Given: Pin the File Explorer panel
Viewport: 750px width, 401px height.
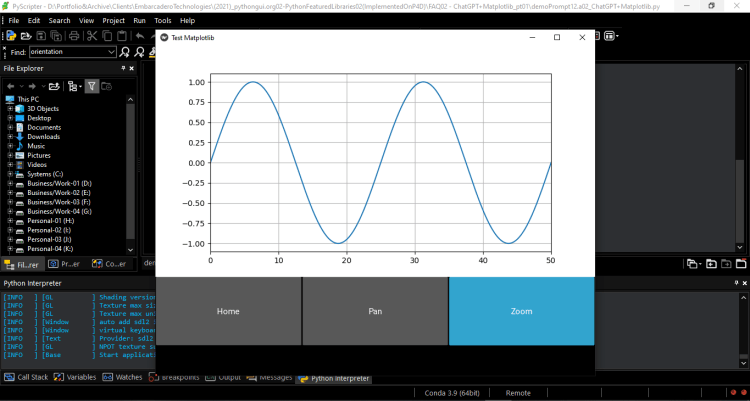Looking at the screenshot, I should click(x=123, y=68).
